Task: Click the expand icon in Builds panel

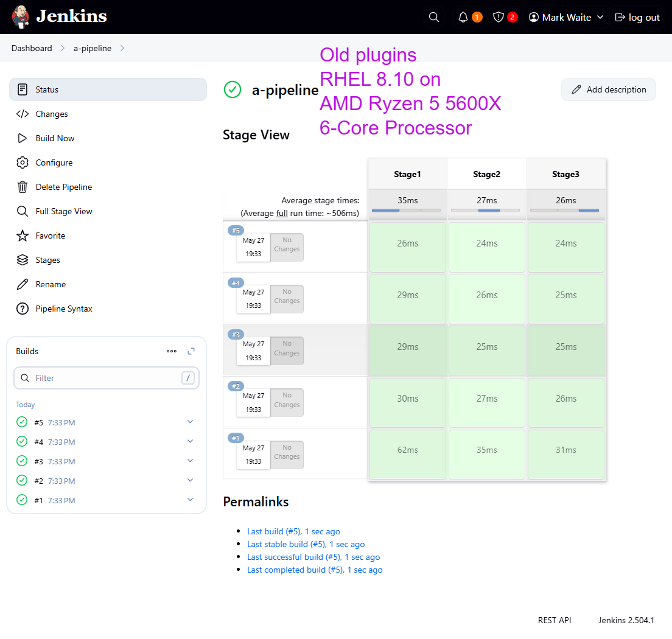Action: click(x=191, y=351)
